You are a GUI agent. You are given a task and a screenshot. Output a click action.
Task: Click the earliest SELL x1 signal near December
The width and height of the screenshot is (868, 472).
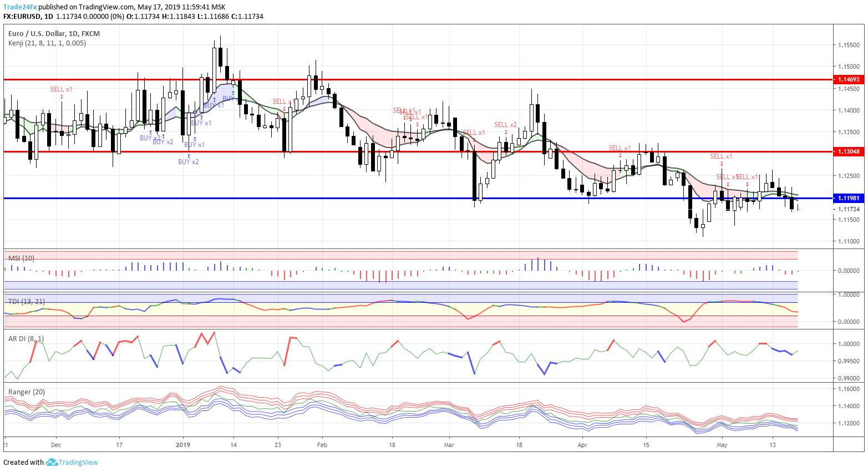coord(62,89)
